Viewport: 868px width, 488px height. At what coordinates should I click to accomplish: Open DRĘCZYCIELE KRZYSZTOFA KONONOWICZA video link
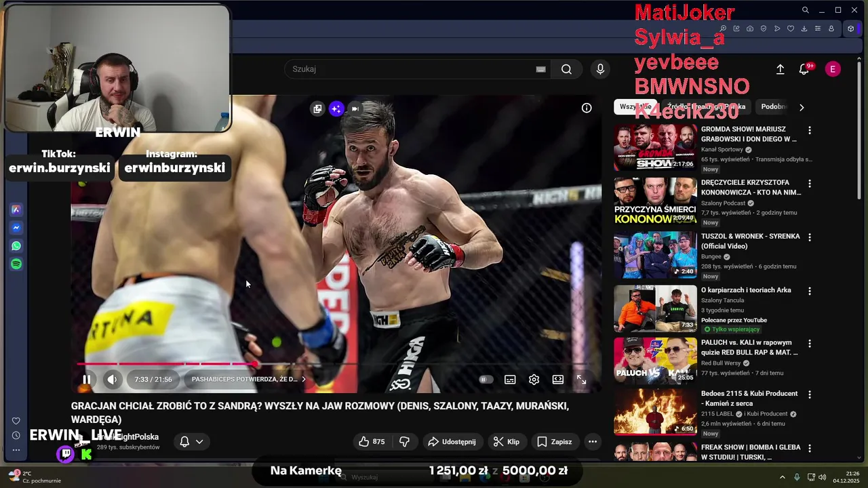pyautogui.click(x=751, y=188)
